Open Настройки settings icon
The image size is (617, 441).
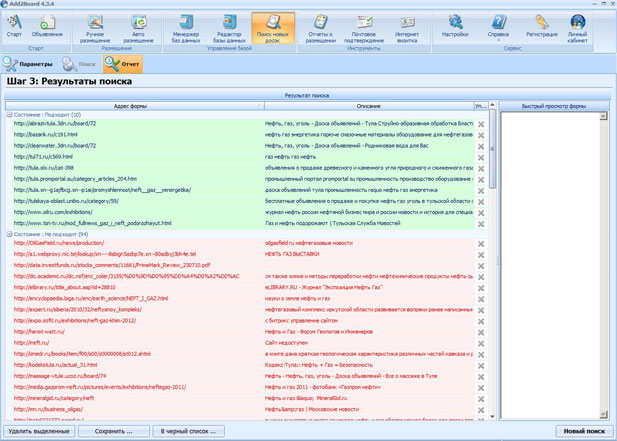coord(455,26)
